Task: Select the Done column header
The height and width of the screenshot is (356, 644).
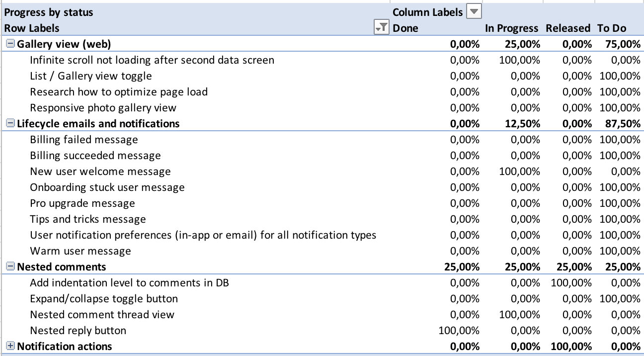Action: 405,28
